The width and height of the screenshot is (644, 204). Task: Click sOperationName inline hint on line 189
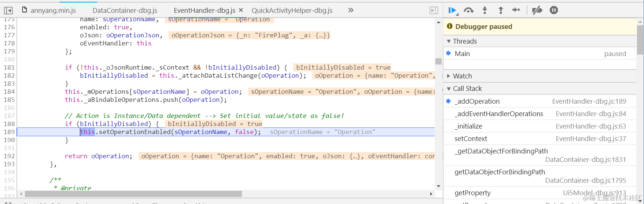(x=323, y=132)
